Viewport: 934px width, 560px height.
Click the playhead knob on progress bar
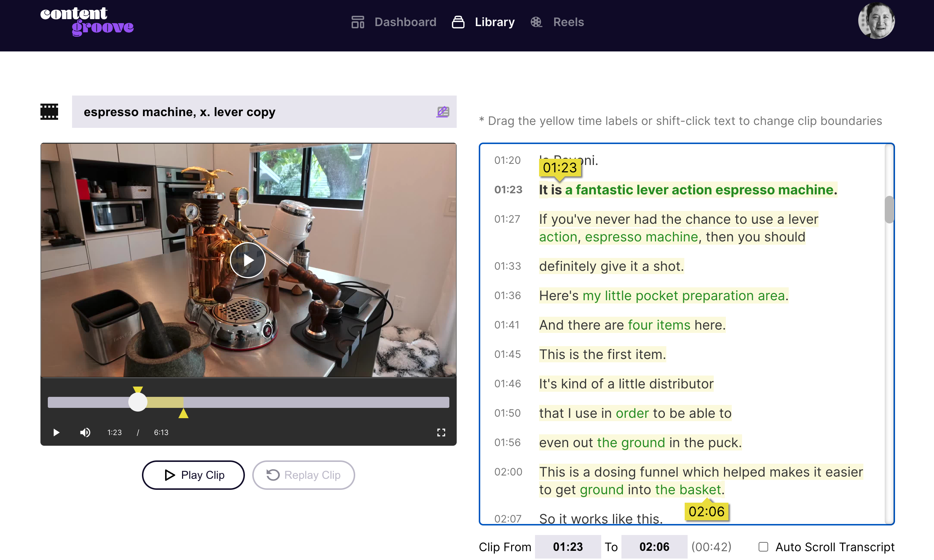coord(138,402)
